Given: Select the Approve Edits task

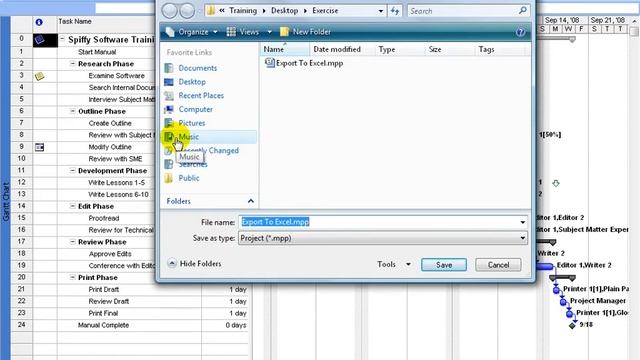Looking at the screenshot, I should [110, 253].
